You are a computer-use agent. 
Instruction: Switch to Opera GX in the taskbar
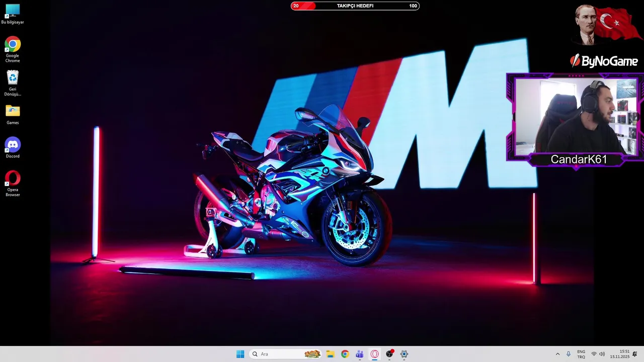click(x=374, y=354)
